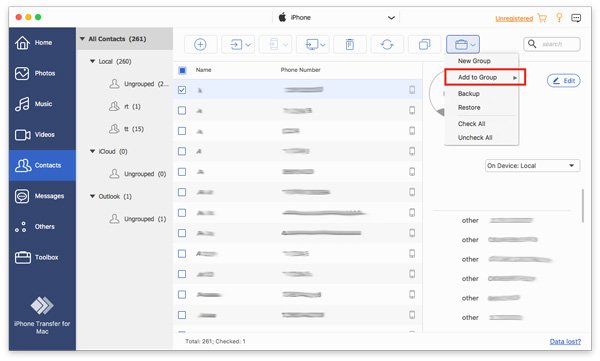This screenshot has width=600, height=361.
Task: Select the tt (15) contact group
Action: pyautogui.click(x=127, y=129)
